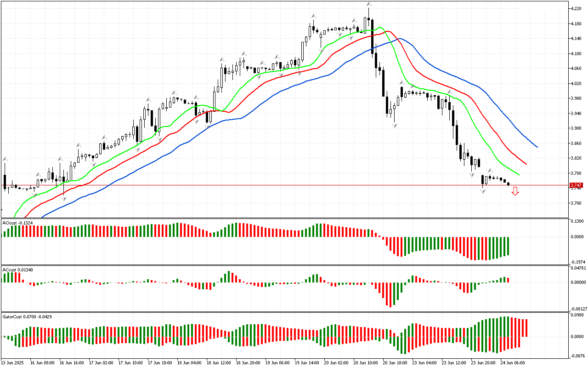The image size is (588, 368).
Task: Click the 13 Jun 2025 date label
Action: pos(13,362)
